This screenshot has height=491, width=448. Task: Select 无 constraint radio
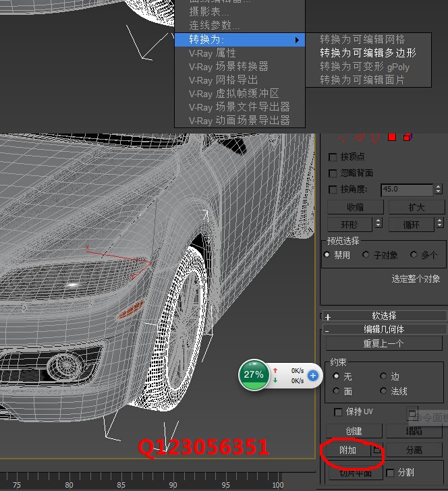pos(336,376)
